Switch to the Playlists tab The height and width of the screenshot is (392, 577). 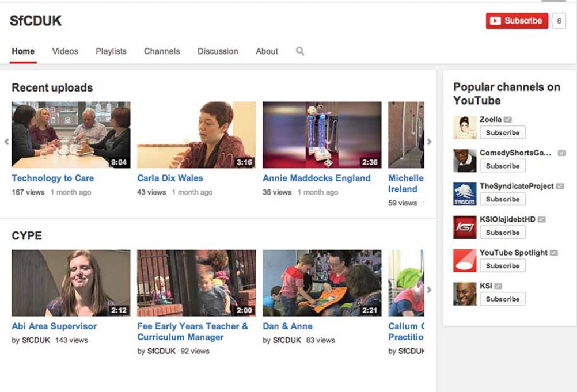click(111, 51)
